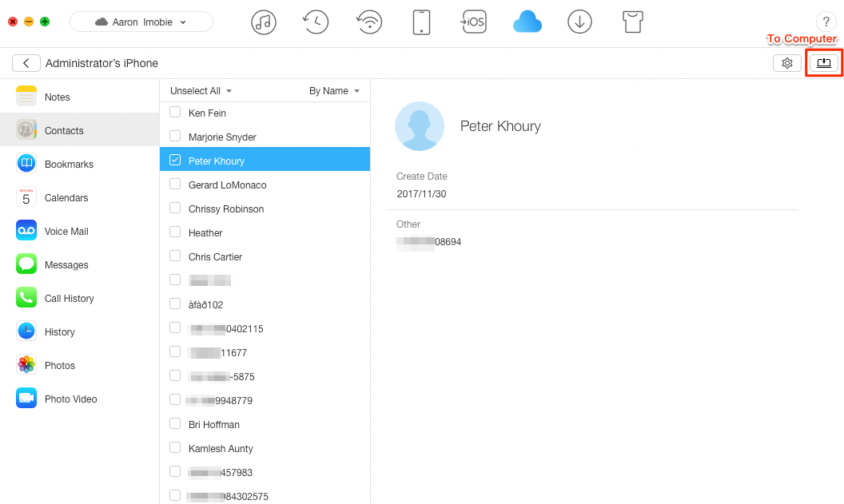Open the iCloud manager cloud icon

[x=527, y=22]
